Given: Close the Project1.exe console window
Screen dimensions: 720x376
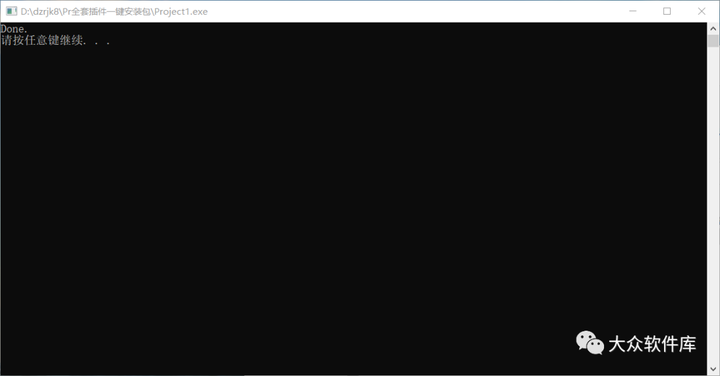Looking at the screenshot, I should click(x=702, y=11).
